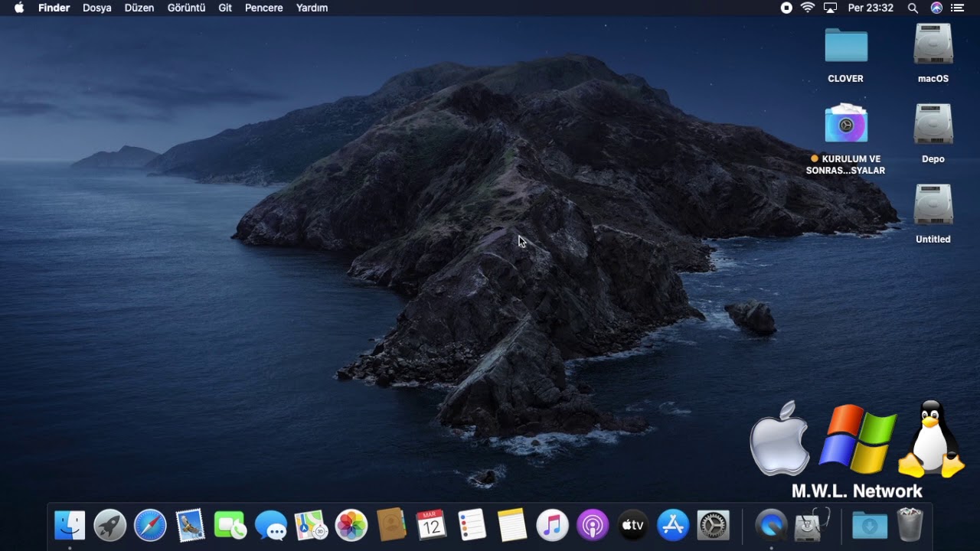Open the Pencere menu

pyautogui.click(x=264, y=8)
